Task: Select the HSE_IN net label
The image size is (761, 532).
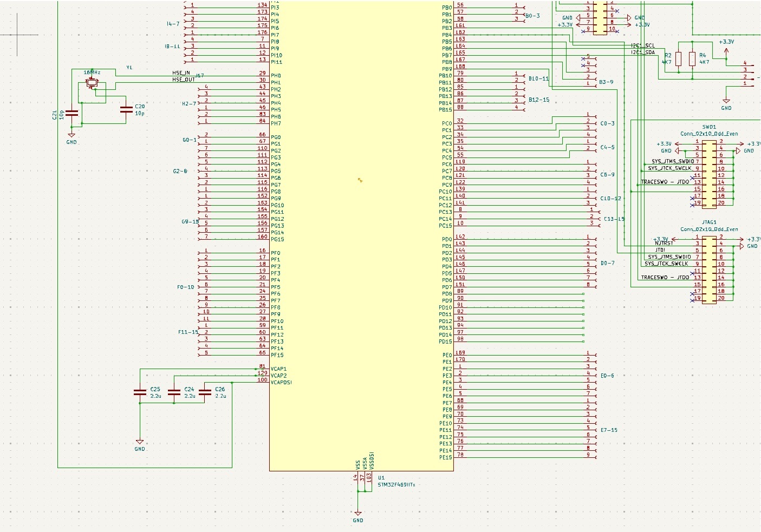Action: [180, 73]
